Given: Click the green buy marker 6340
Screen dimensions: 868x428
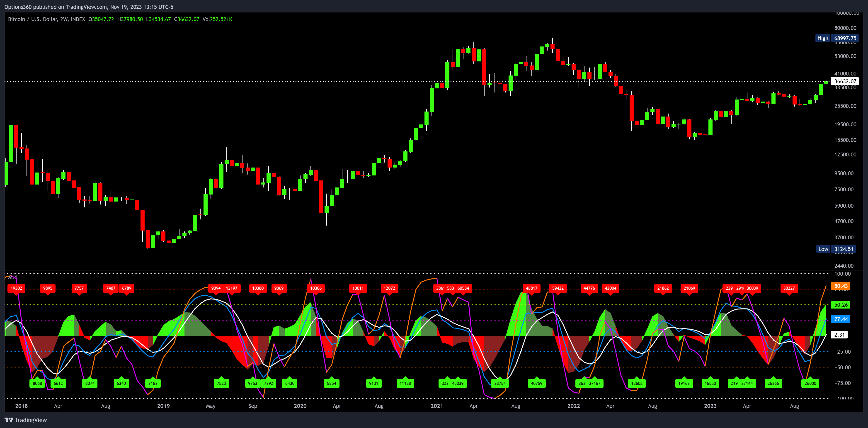Looking at the screenshot, I should 121,383.
